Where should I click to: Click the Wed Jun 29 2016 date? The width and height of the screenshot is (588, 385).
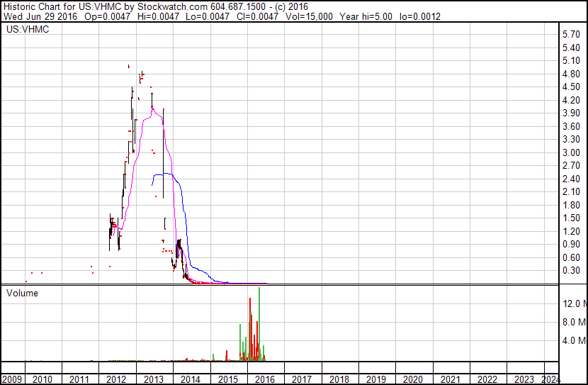point(40,16)
